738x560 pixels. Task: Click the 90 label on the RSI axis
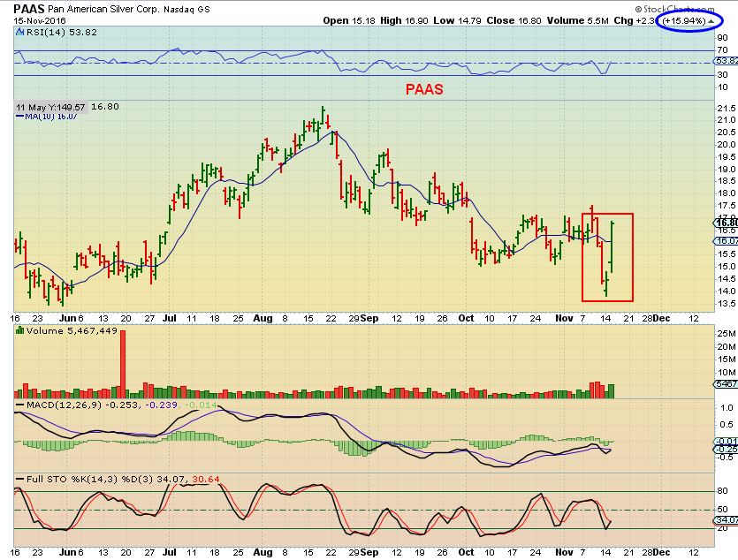pos(722,38)
